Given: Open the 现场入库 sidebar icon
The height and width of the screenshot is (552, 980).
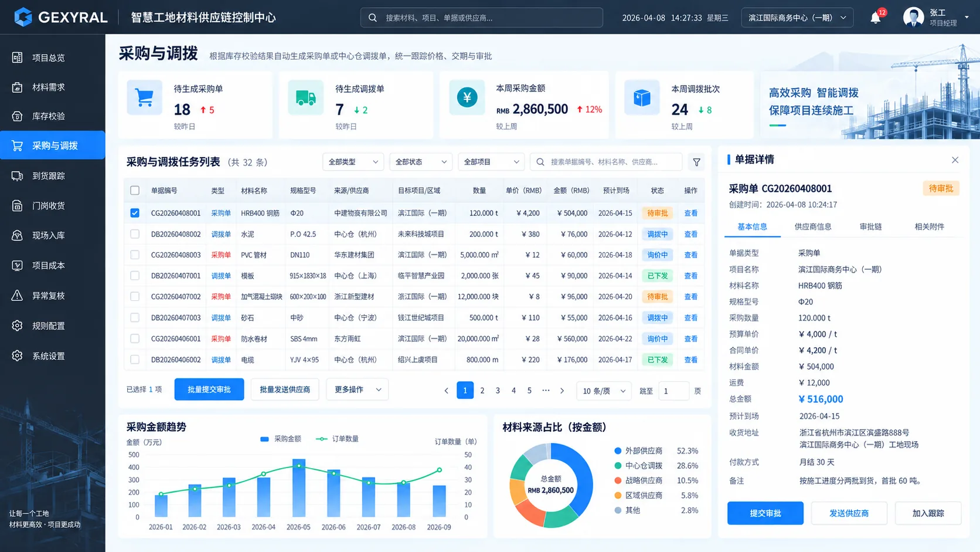Looking at the screenshot, I should pyautogui.click(x=17, y=235).
